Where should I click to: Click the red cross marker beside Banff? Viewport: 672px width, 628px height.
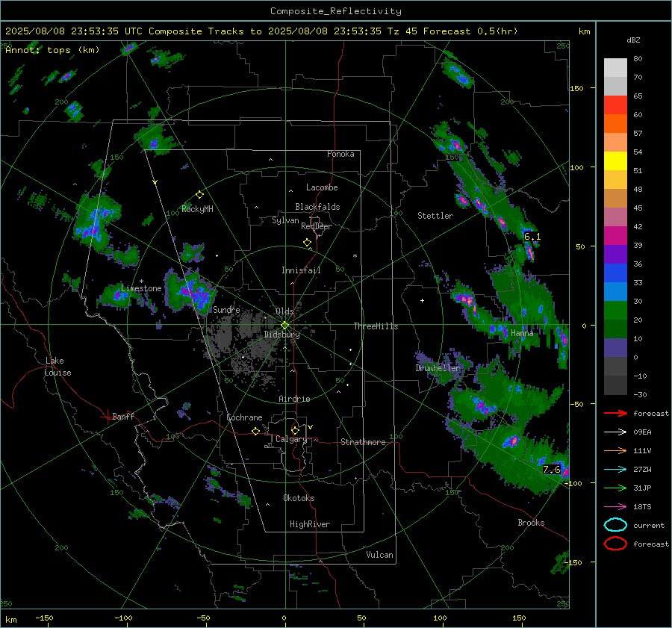pyautogui.click(x=107, y=417)
